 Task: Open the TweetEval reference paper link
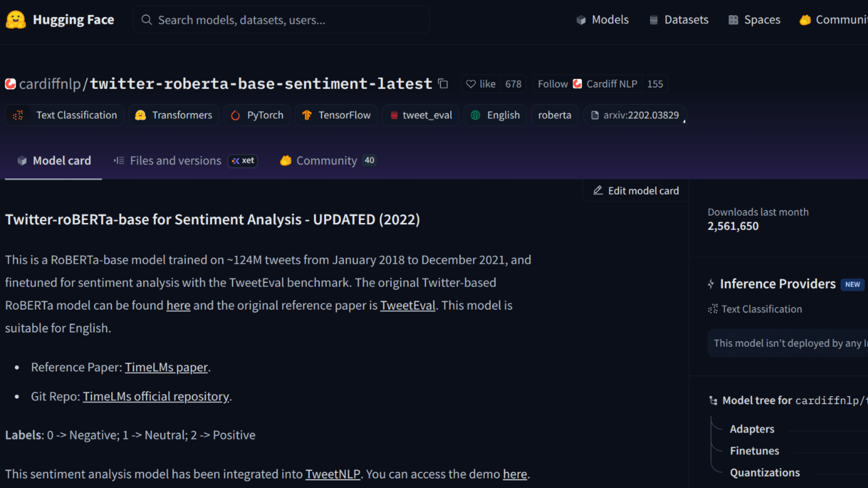(408, 305)
